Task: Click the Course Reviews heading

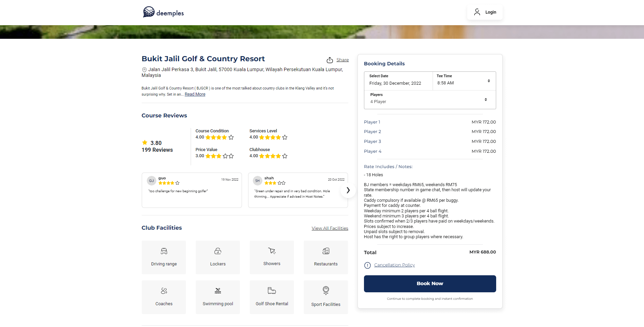Action: point(164,116)
